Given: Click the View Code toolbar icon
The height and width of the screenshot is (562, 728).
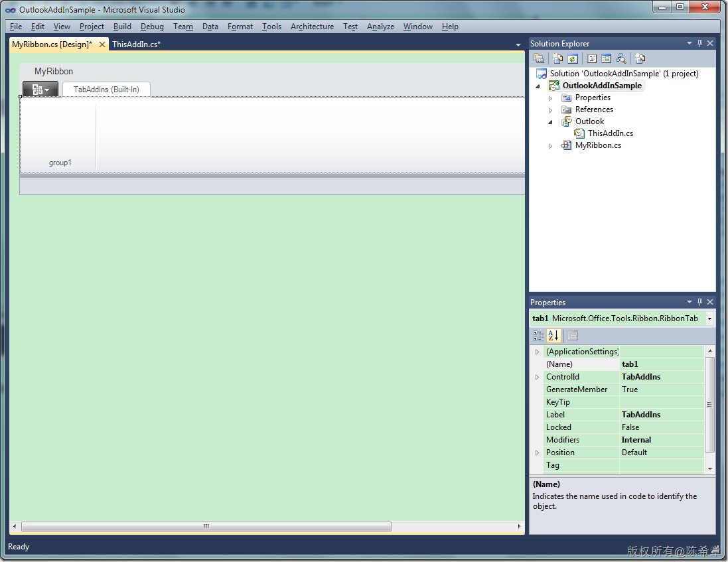Looking at the screenshot, I should (x=592, y=58).
